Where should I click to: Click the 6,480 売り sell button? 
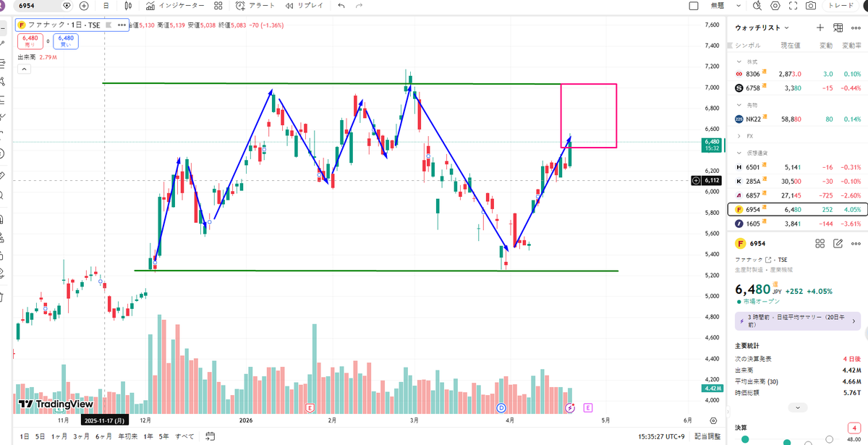pyautogui.click(x=30, y=41)
